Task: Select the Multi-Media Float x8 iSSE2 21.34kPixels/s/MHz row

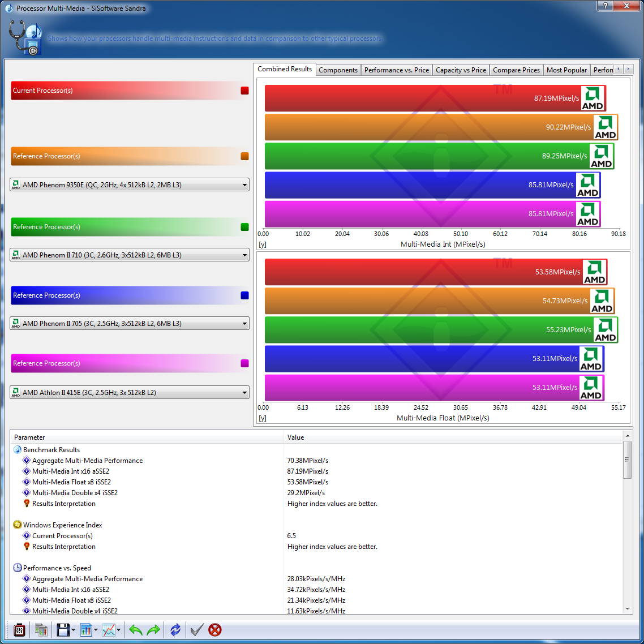Action: tap(316, 600)
